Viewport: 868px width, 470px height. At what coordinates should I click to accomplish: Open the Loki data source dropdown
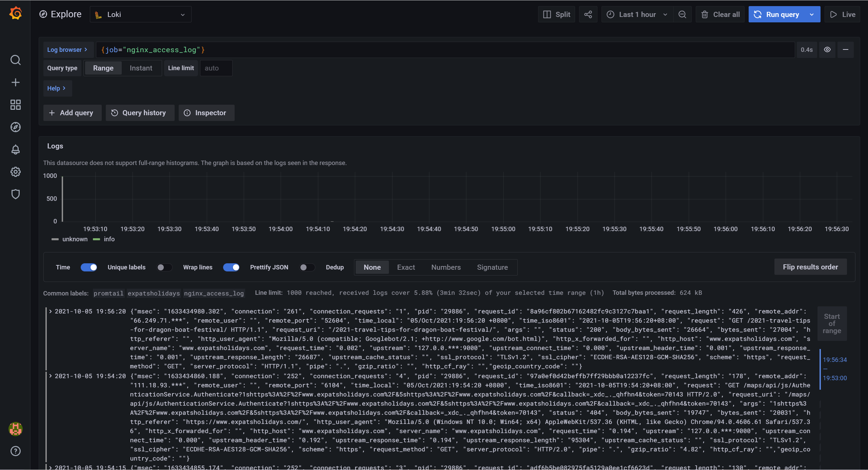(x=141, y=14)
